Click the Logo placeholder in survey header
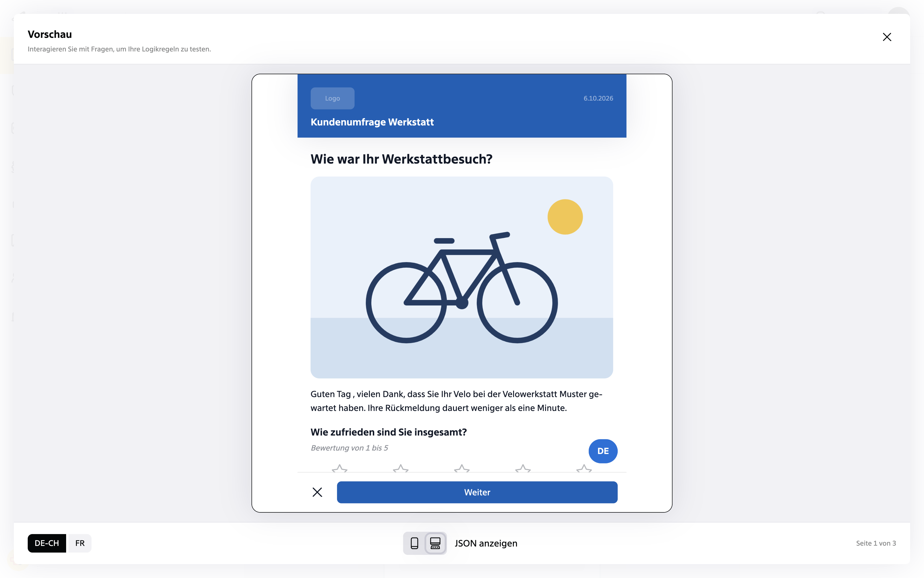 click(333, 98)
